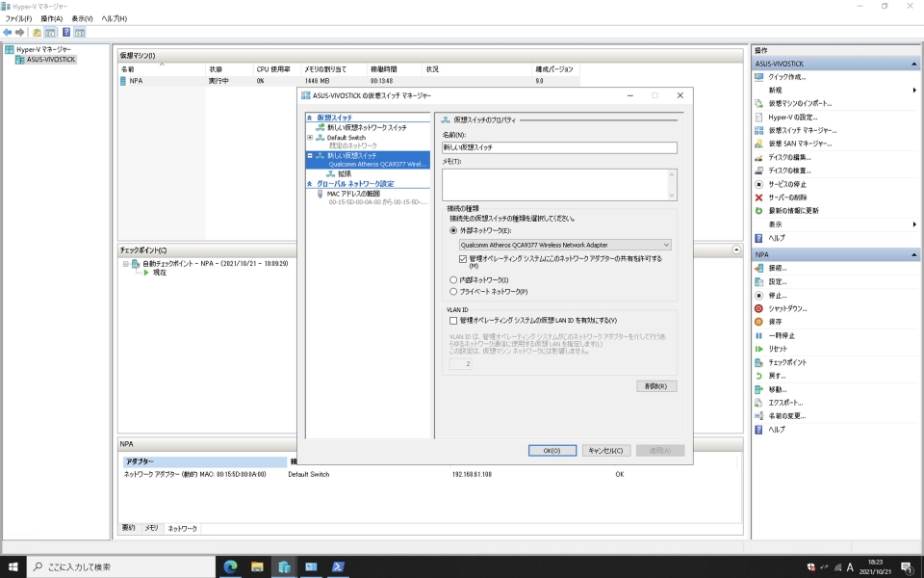The width and height of the screenshot is (924, 578).
Task: Click the toolbar blue question-mark help icon
Action: 66,33
